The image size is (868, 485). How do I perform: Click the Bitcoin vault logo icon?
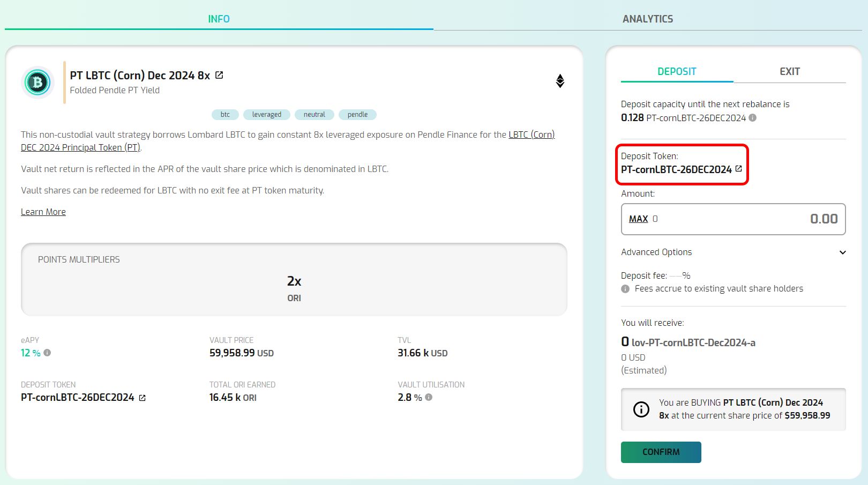(x=38, y=83)
